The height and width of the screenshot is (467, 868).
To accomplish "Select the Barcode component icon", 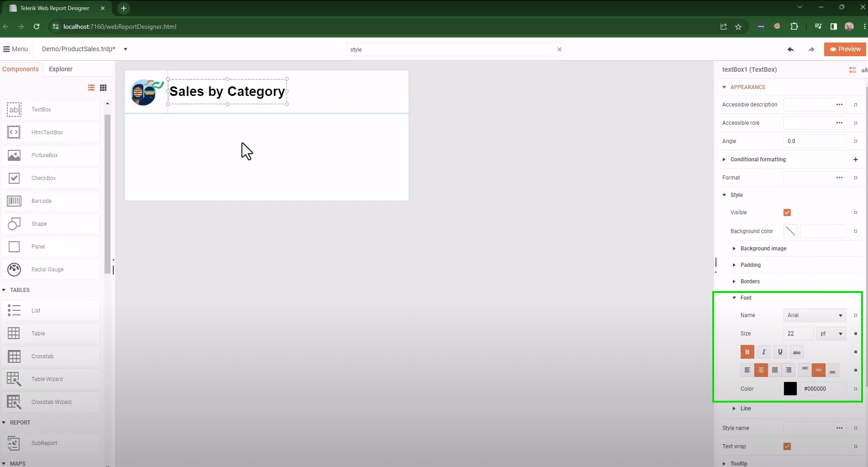I will coord(14,201).
